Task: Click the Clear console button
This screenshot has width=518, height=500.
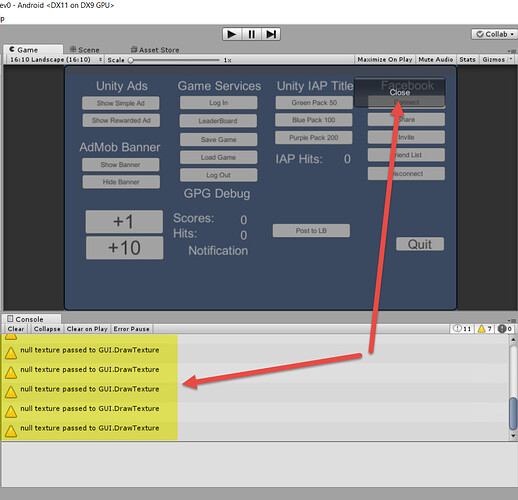Action: [x=16, y=329]
